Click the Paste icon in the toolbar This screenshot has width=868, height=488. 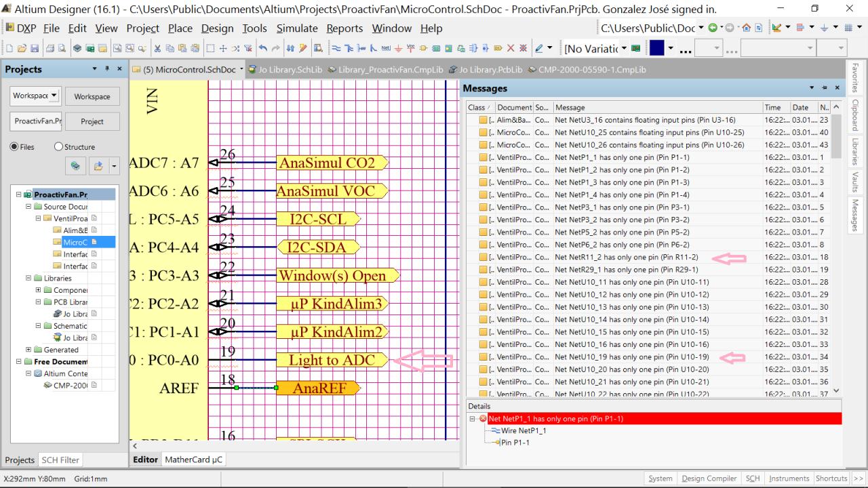click(x=182, y=49)
